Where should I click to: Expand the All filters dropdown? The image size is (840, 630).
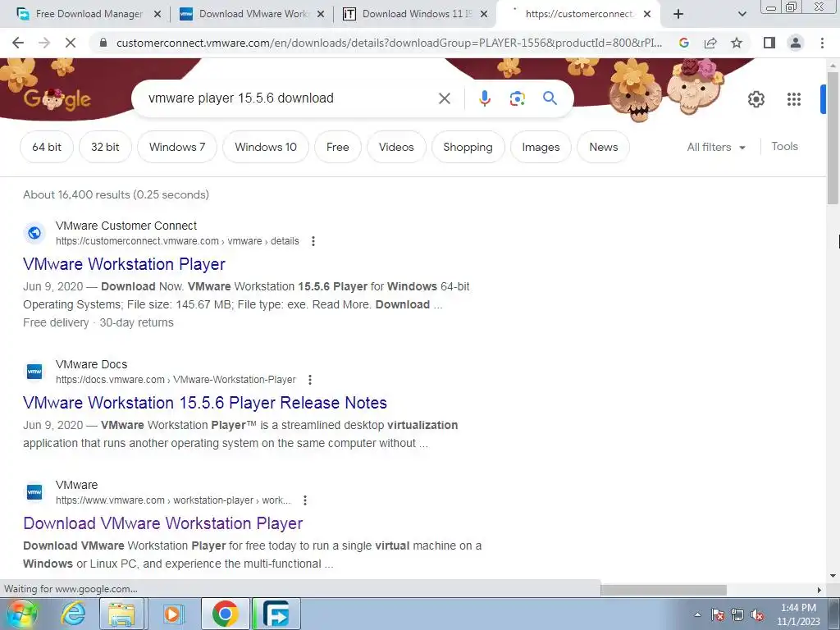point(716,147)
